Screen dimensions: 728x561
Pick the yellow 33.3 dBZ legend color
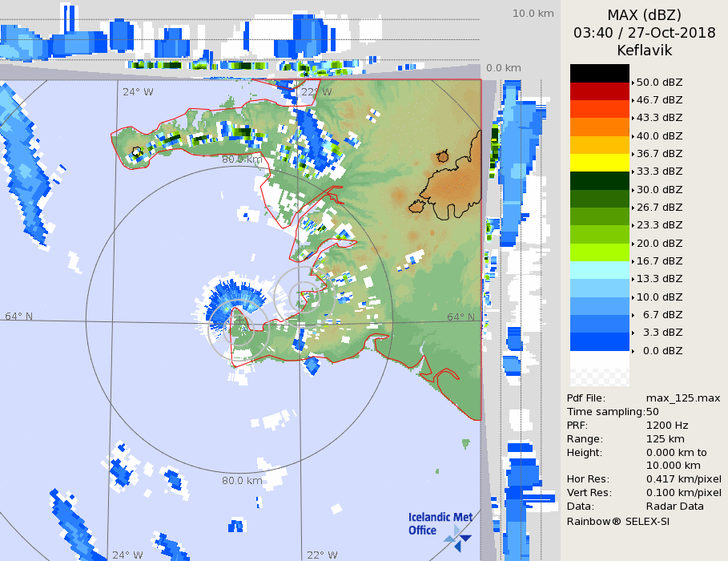pos(599,162)
